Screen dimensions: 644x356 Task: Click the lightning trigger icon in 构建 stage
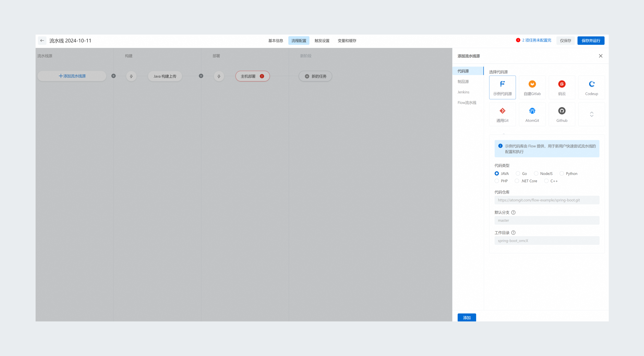(x=131, y=76)
